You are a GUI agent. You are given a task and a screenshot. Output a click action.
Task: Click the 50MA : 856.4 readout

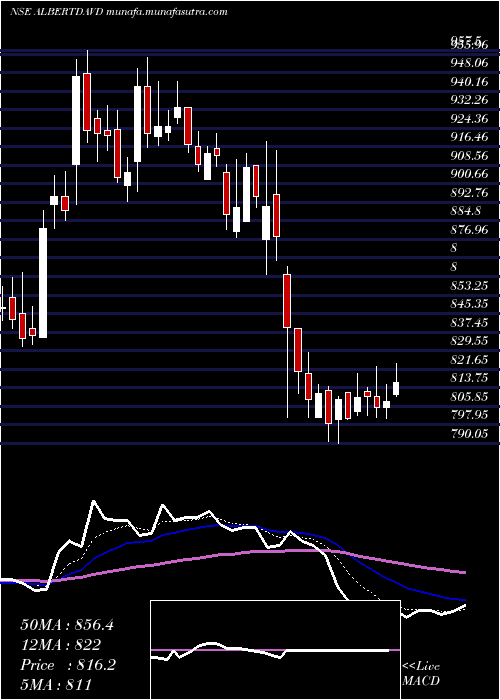67,625
